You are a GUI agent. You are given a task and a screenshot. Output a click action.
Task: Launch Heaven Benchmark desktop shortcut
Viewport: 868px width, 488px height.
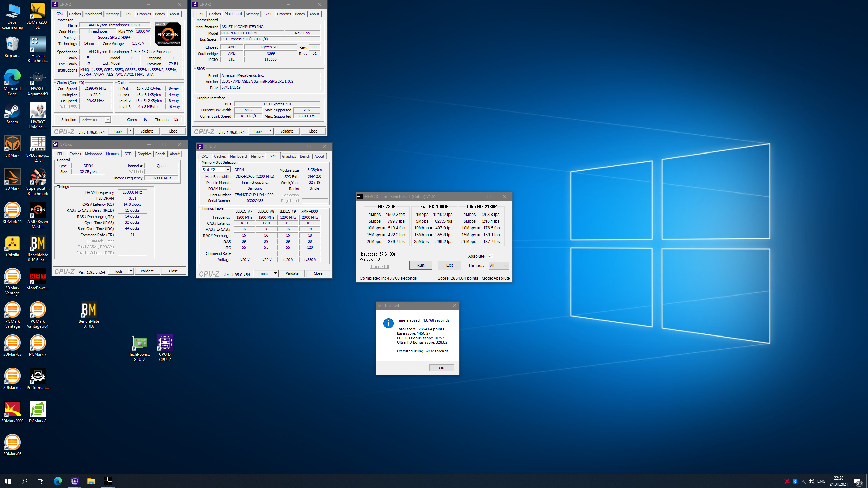click(x=38, y=49)
